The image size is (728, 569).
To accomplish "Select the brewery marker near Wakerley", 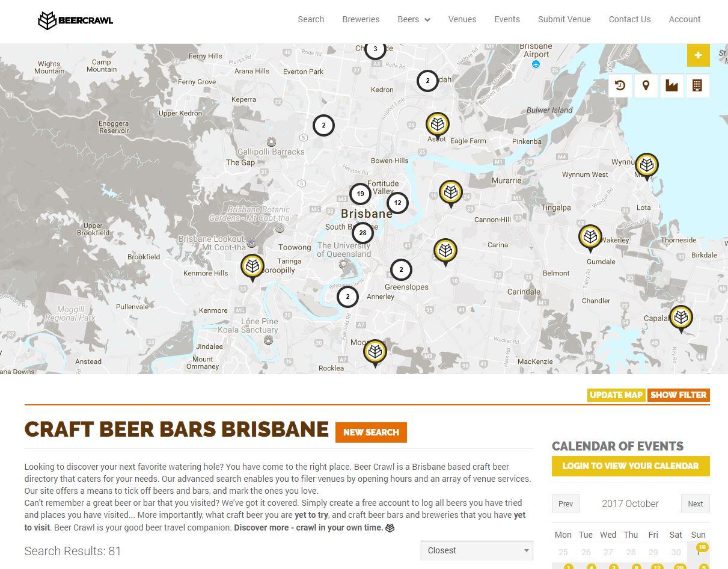I will tap(590, 236).
